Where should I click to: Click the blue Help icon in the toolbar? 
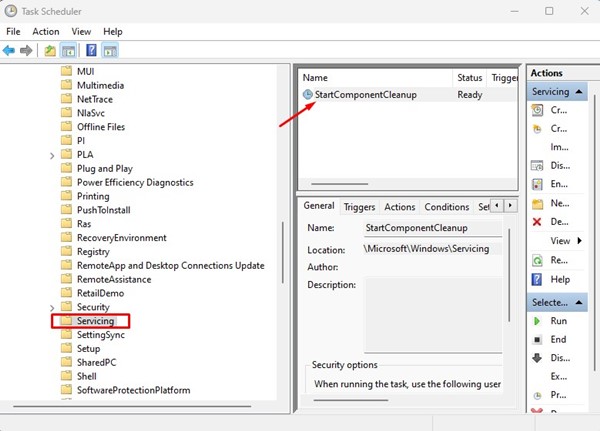point(91,50)
